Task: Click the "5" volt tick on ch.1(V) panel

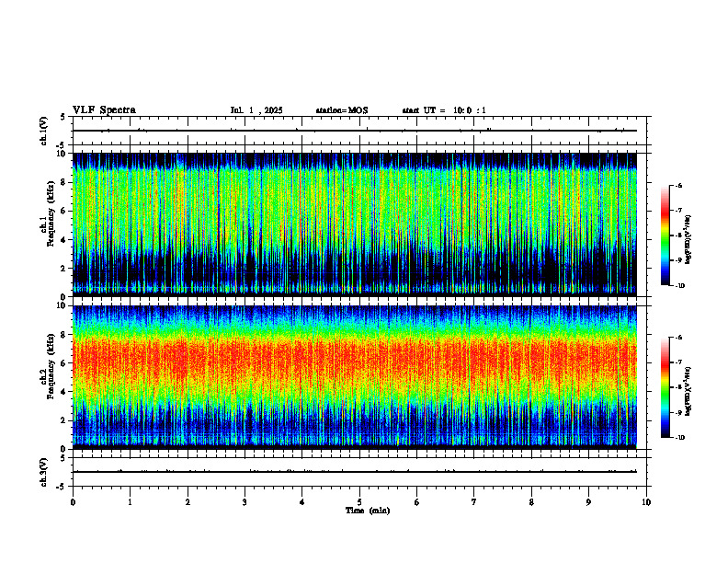Action: point(63,117)
